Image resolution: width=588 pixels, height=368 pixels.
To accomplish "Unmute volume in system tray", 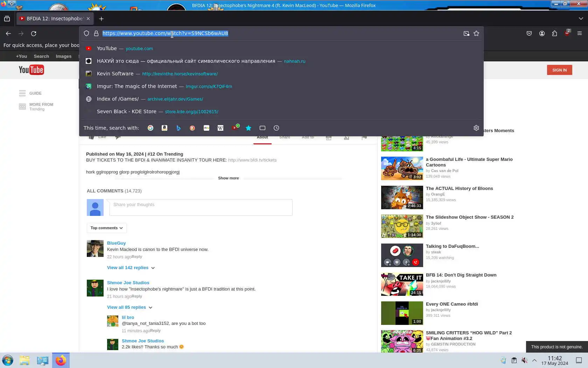I will 524,360.
